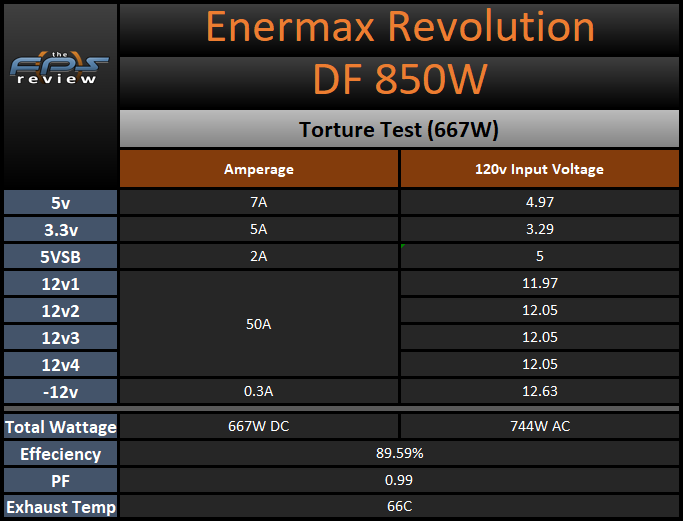Click the '120v Input Voltage' column header

click(x=540, y=169)
